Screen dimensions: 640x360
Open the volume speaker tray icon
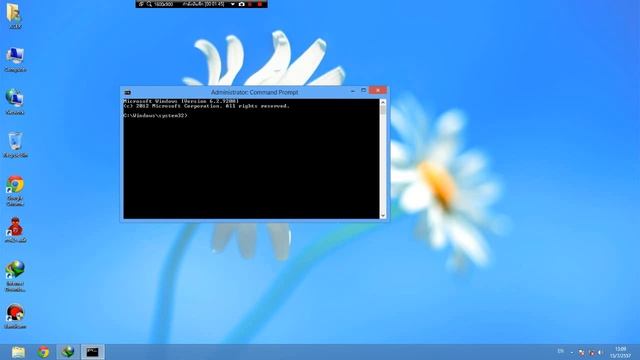click(x=600, y=352)
